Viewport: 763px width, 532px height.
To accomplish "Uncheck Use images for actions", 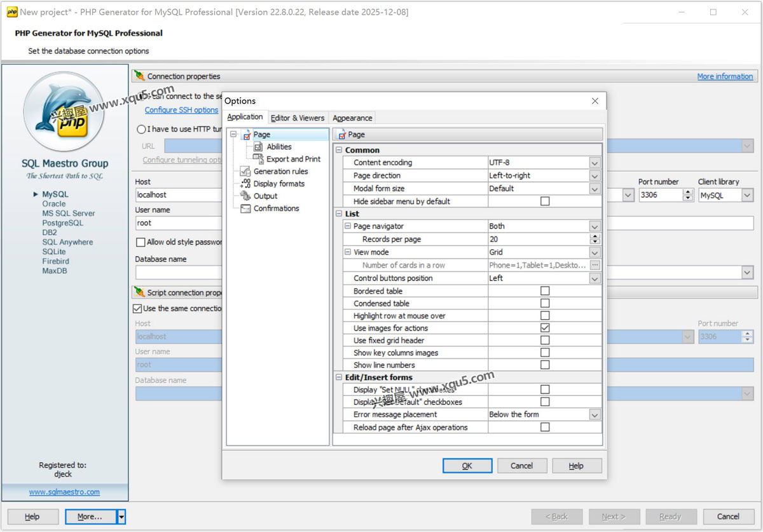I will [x=544, y=328].
